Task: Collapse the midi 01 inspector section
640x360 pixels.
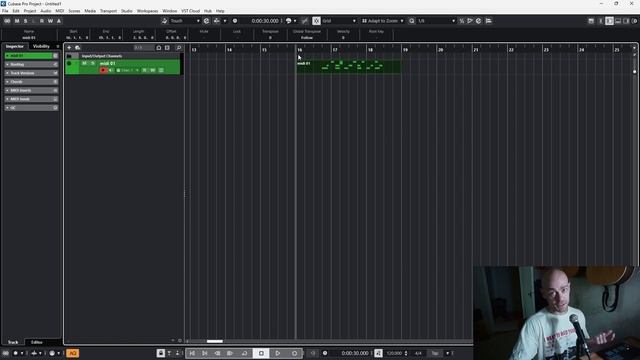Action: tap(31, 56)
